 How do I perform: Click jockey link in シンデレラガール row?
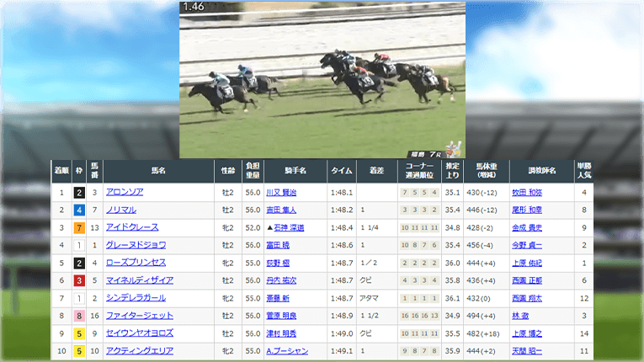(x=278, y=298)
